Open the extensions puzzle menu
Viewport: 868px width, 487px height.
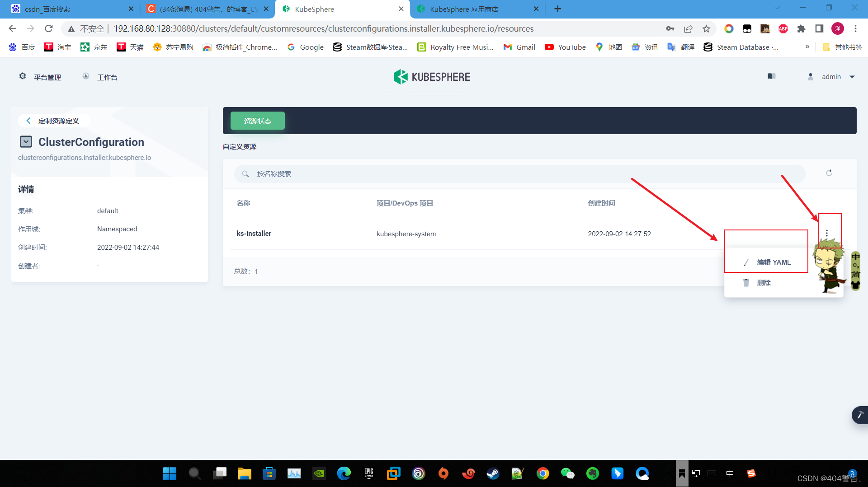click(801, 29)
